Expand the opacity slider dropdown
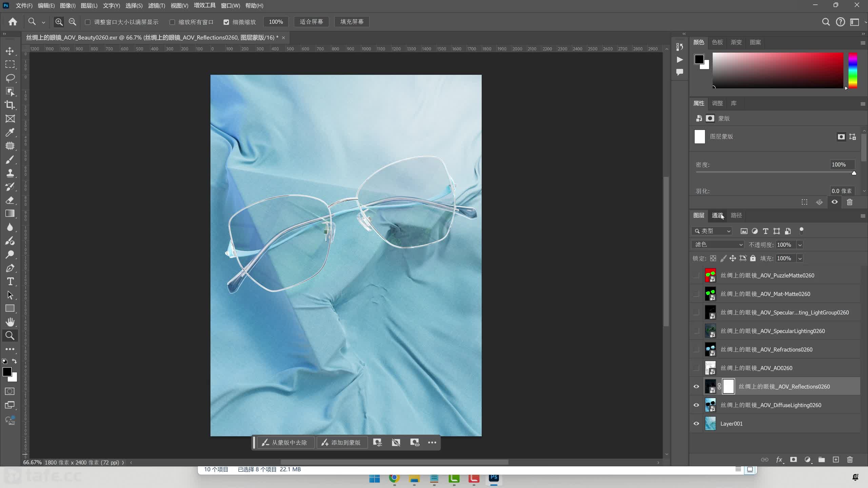Viewport: 868px width, 488px height. coord(800,245)
